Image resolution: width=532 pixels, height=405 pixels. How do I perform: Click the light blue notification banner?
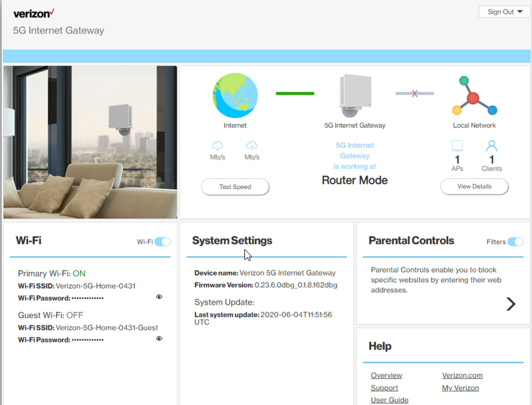(267, 56)
